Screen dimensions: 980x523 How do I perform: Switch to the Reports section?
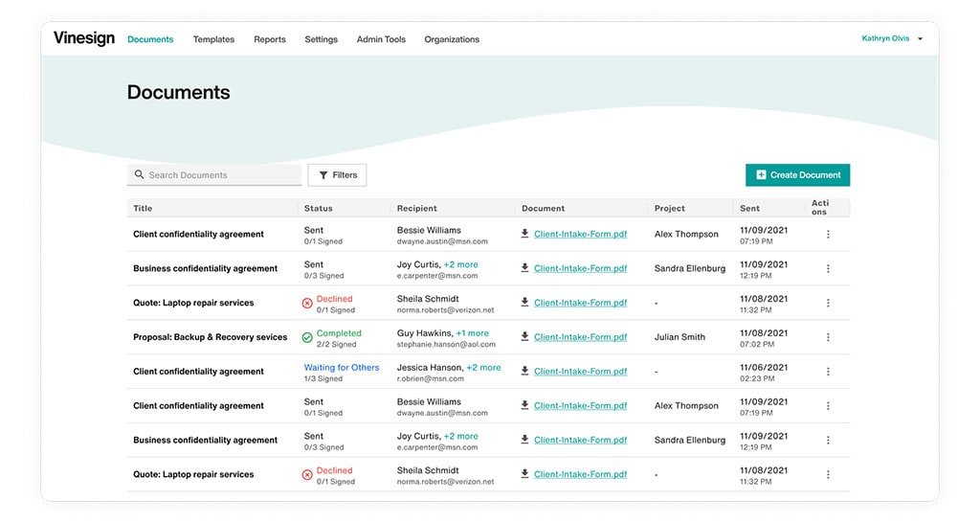click(270, 39)
